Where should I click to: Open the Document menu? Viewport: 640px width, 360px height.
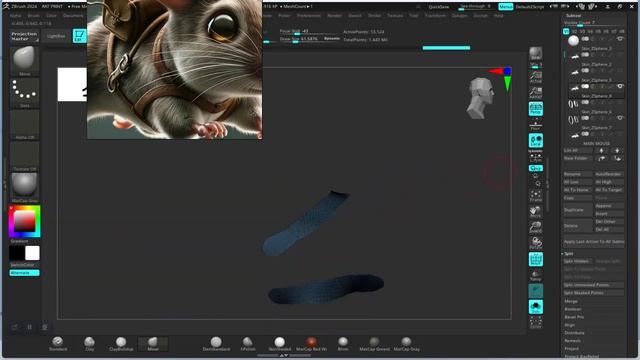coord(73,16)
